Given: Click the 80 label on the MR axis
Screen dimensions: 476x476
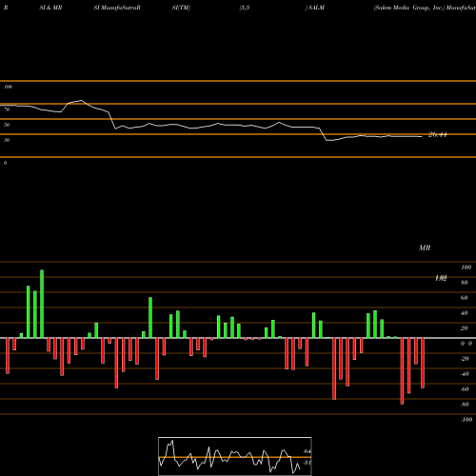Looking at the screenshot, I should coord(465,283).
